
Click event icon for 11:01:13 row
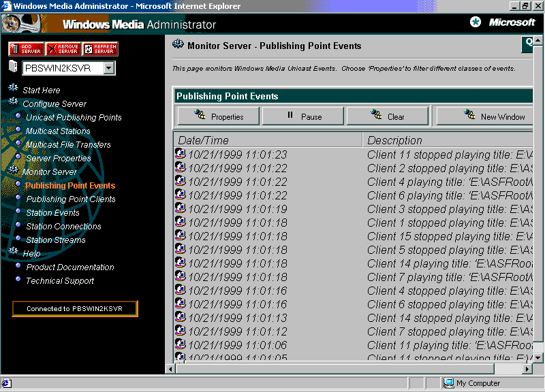[x=181, y=316]
